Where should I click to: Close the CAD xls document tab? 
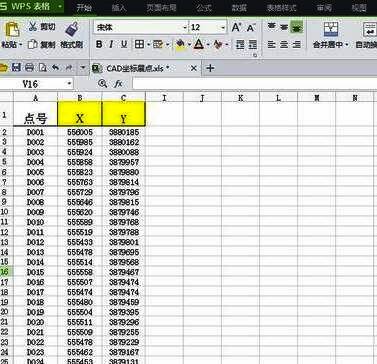[193, 68]
